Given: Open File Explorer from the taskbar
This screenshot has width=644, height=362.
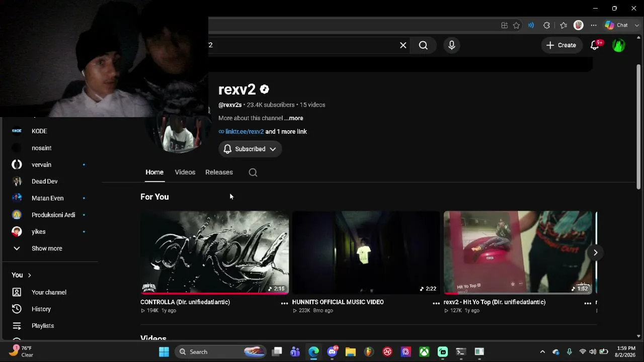Looking at the screenshot, I should [351, 352].
